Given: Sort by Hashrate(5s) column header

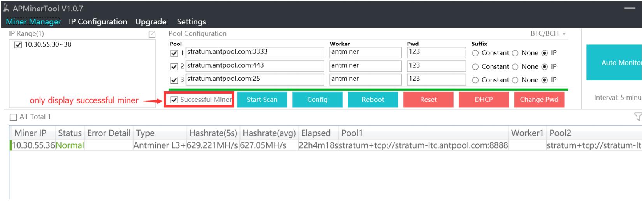Looking at the screenshot, I should coord(213,133).
